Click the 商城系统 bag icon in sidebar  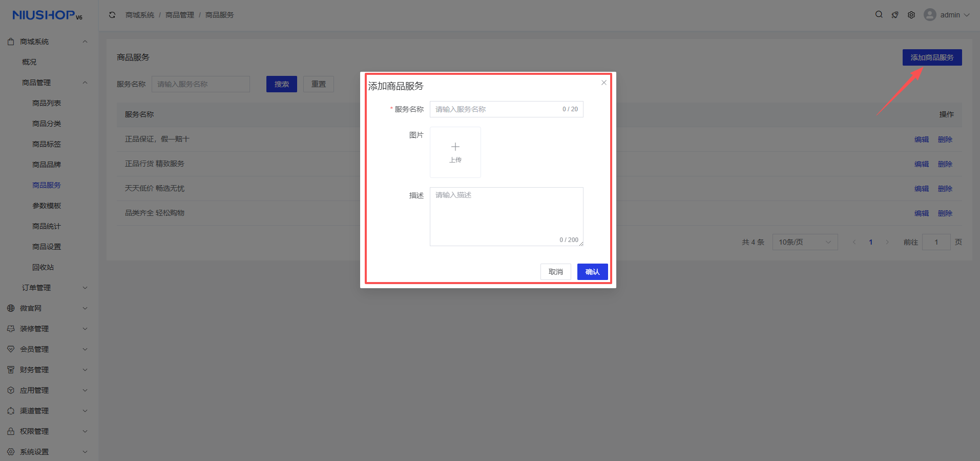tap(11, 42)
